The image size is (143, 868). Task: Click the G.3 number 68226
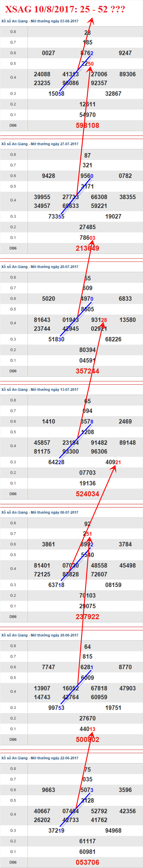(113, 339)
